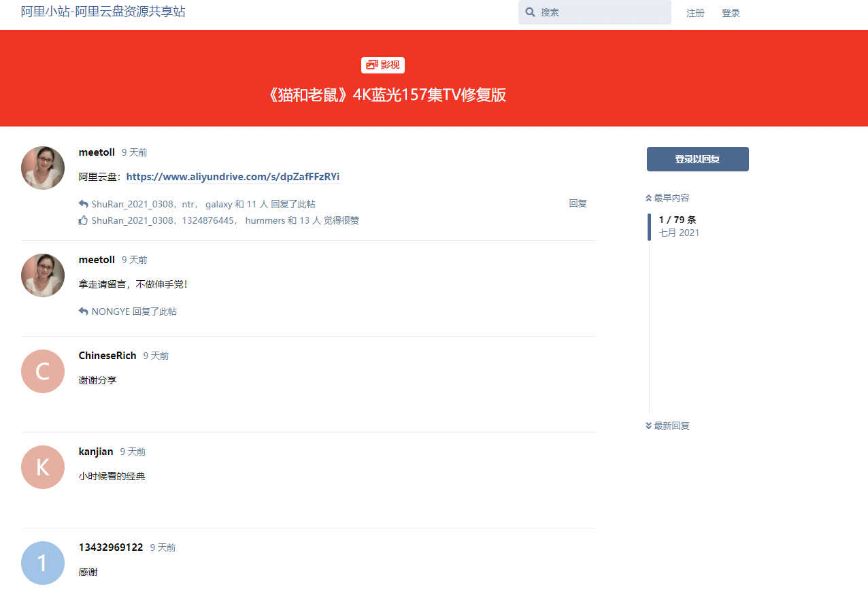Open ChineseRich's avatar icon
Viewport: 868px width, 593px height.
click(43, 371)
